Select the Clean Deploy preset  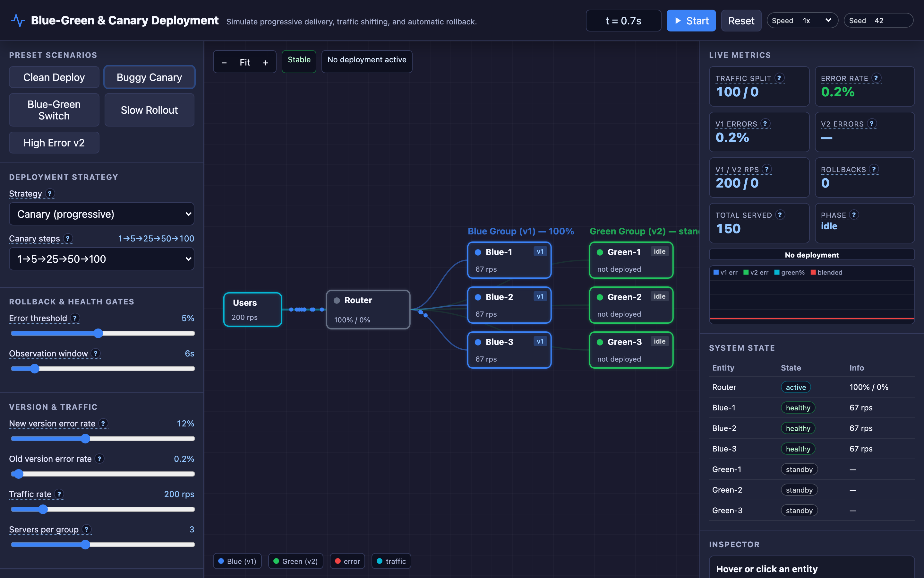pyautogui.click(x=54, y=77)
